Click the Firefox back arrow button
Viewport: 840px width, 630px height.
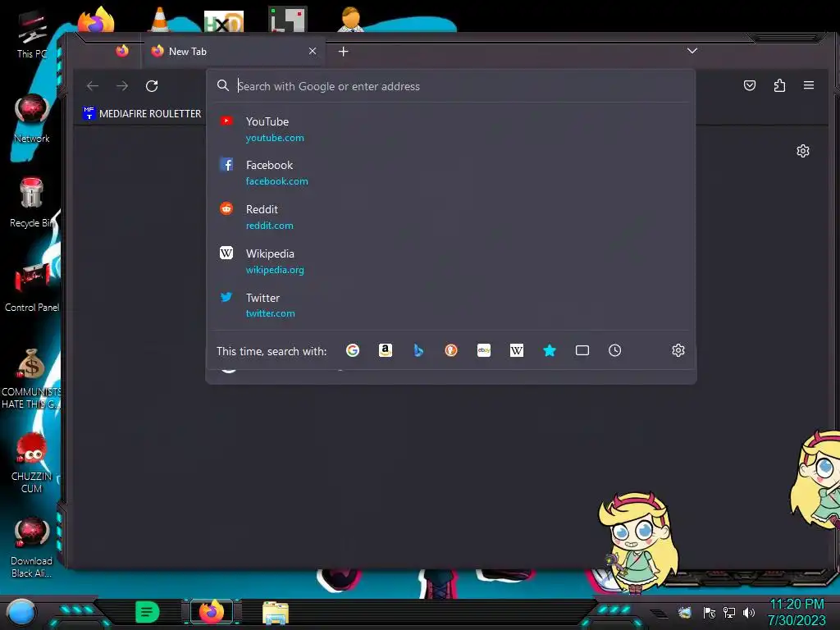point(93,85)
